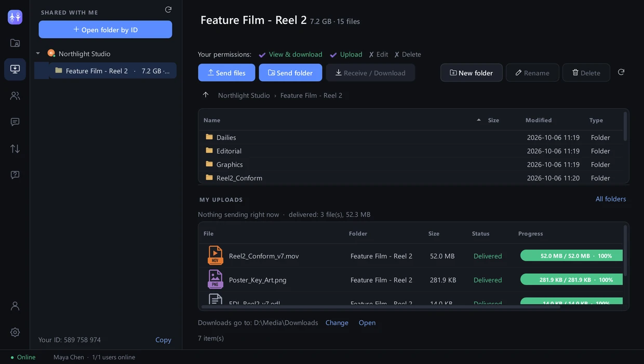This screenshot has height=364, width=644.
Task: Open the user profile sidebar icon
Action: pos(15,306)
